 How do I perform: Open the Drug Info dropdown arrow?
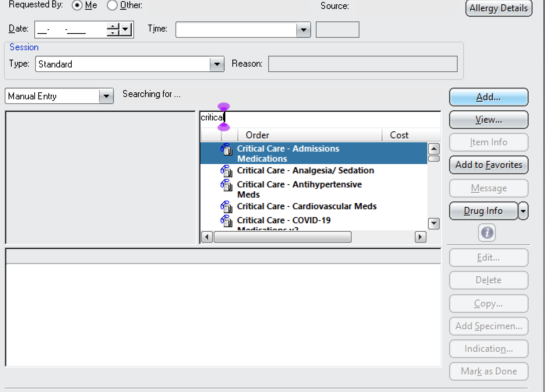tap(523, 211)
